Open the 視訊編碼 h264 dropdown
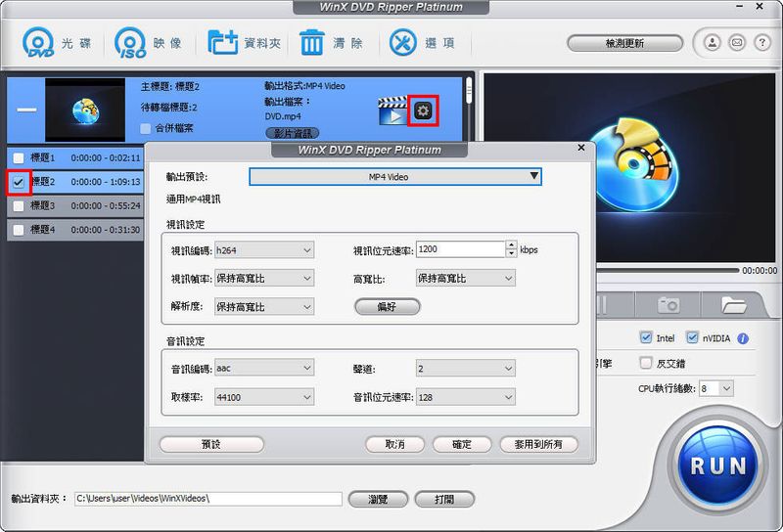The height and width of the screenshot is (532, 783). tap(264, 250)
